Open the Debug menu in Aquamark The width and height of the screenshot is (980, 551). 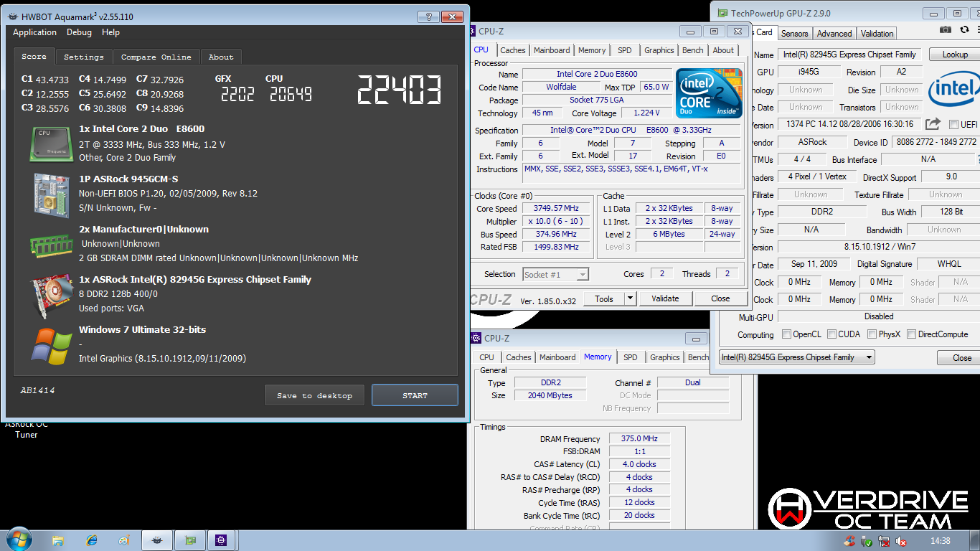(79, 32)
